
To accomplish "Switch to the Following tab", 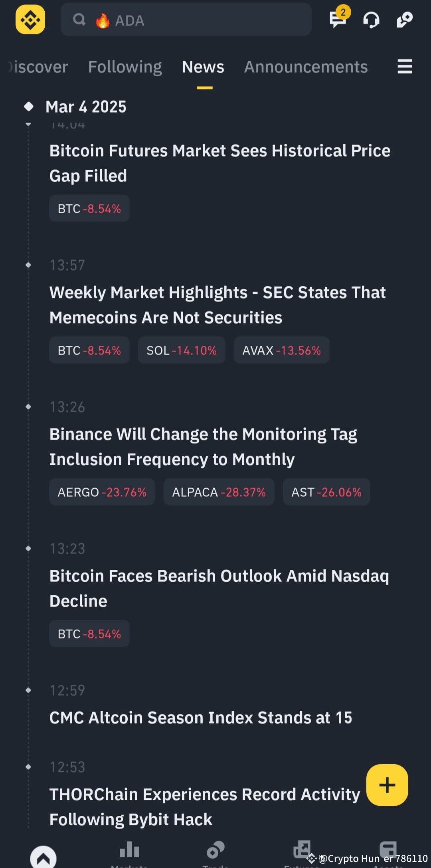I will pyautogui.click(x=125, y=67).
